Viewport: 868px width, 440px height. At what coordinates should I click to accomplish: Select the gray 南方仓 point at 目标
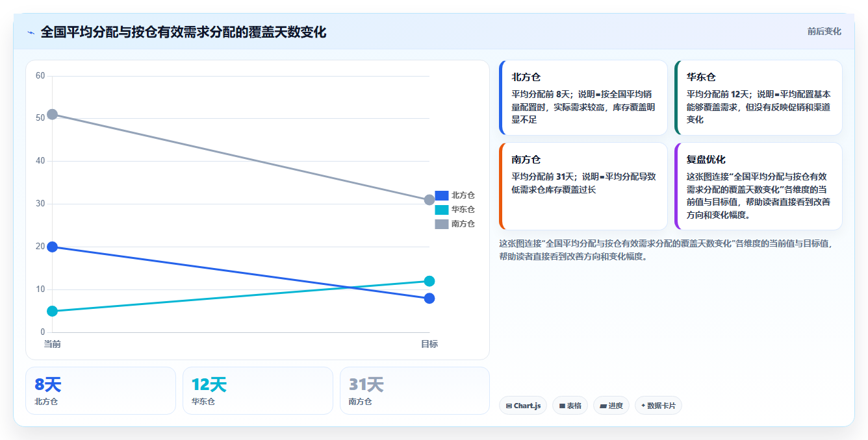pyautogui.click(x=429, y=200)
